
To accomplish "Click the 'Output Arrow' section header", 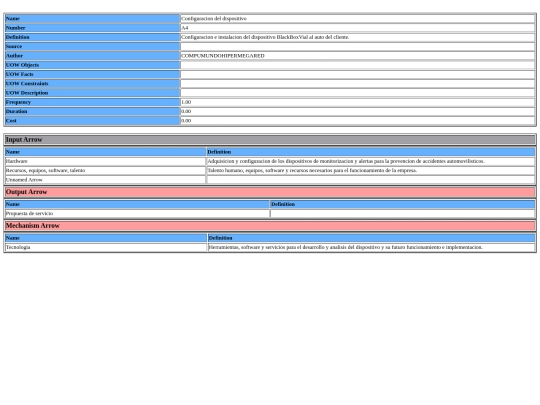I will (x=270, y=192).
